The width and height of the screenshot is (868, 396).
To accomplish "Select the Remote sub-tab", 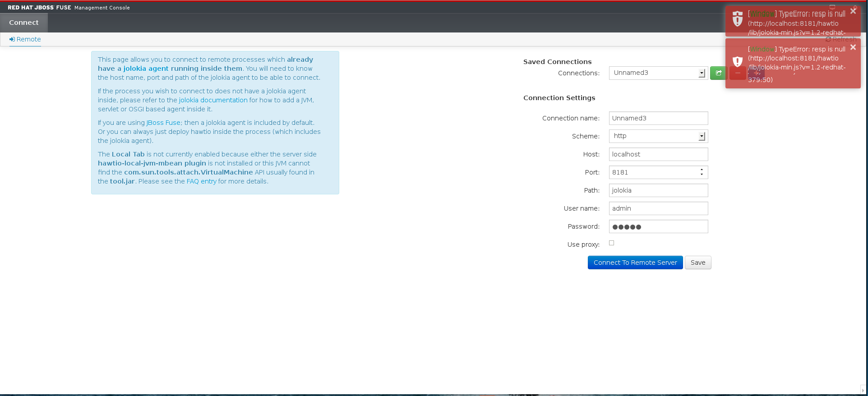I will tap(25, 39).
